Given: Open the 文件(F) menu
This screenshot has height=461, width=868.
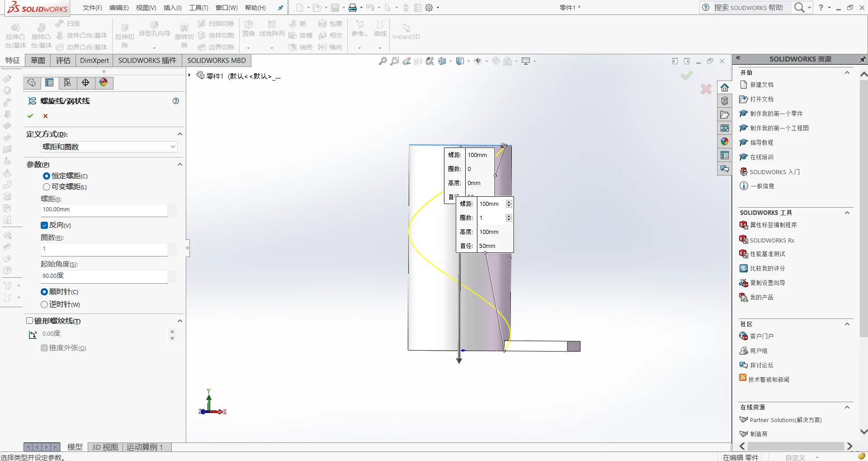Looking at the screenshot, I should [92, 8].
